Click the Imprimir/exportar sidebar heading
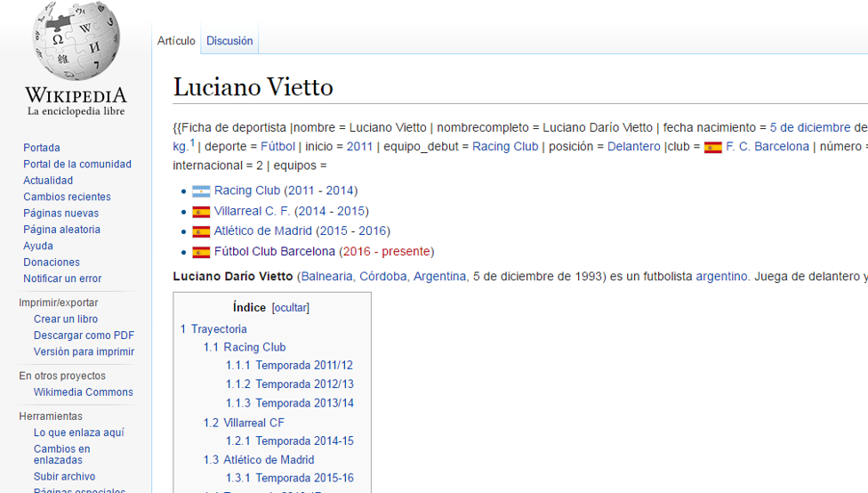Screen dimensions: 868x493 pyautogui.click(x=58, y=303)
